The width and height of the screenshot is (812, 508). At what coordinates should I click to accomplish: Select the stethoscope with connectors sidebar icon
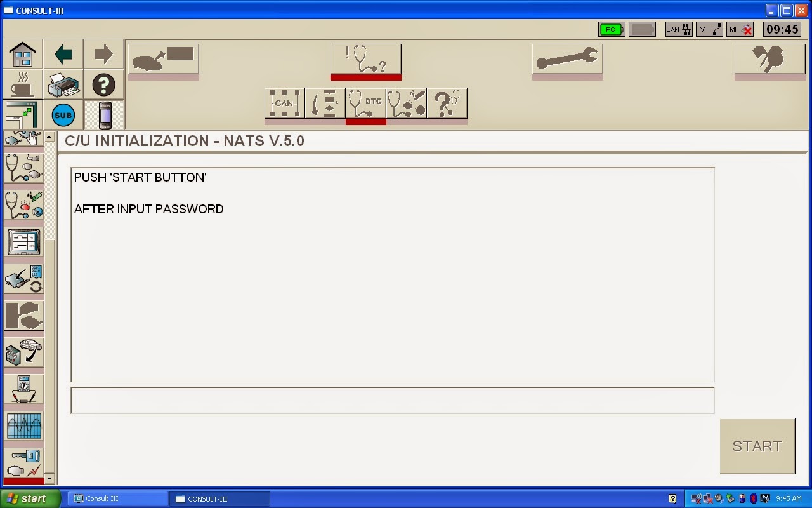tap(24, 168)
